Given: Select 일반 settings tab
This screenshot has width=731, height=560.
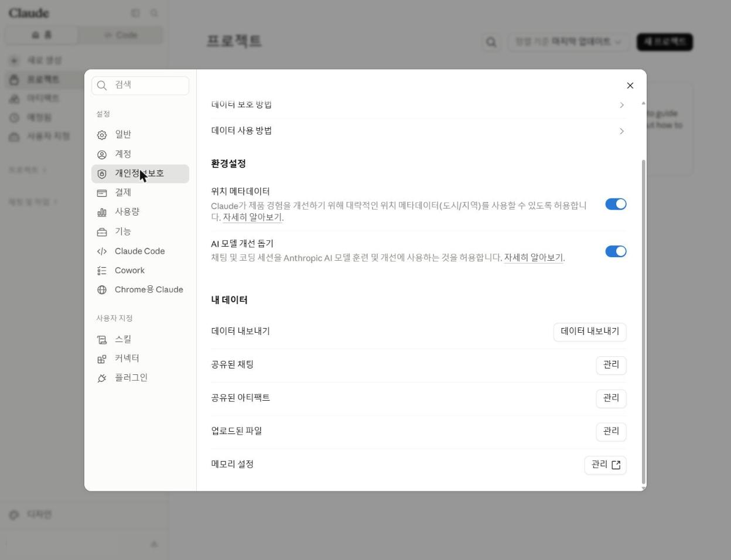Looking at the screenshot, I should click(140, 135).
